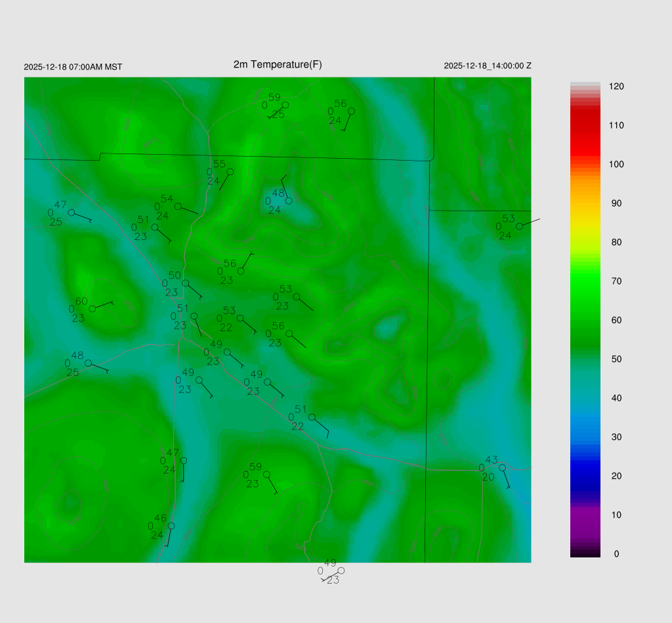The image size is (672, 623).
Task: Click the "2m Temperature(F)" map title
Action: pos(278,64)
